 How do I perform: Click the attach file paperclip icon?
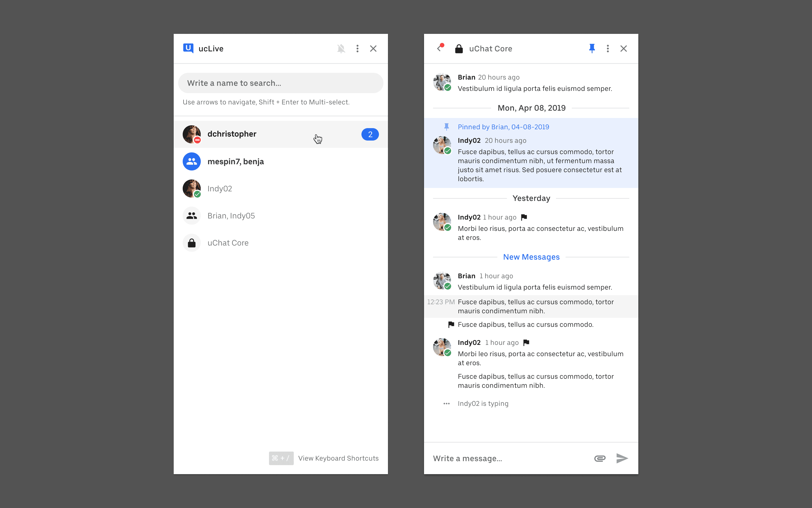point(600,458)
